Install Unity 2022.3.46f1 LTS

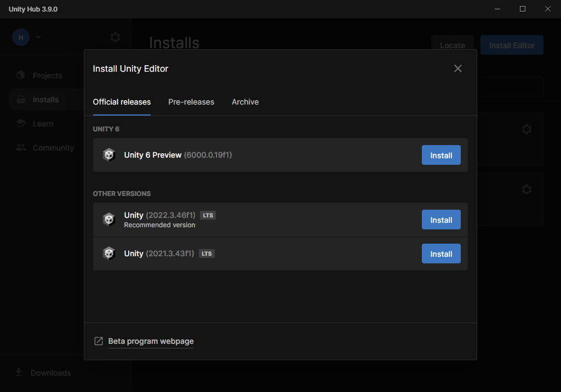tap(441, 220)
